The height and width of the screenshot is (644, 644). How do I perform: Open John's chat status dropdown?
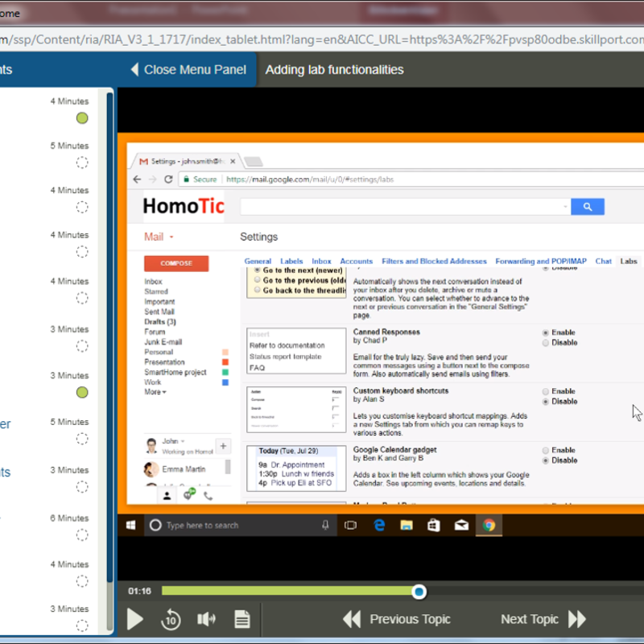(x=183, y=441)
